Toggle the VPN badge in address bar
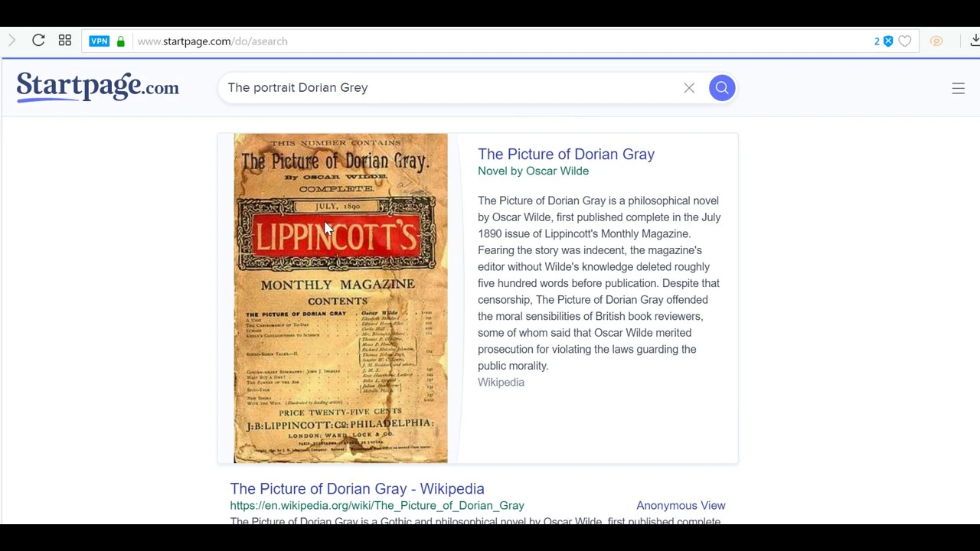The height and width of the screenshot is (551, 980). tap(99, 41)
